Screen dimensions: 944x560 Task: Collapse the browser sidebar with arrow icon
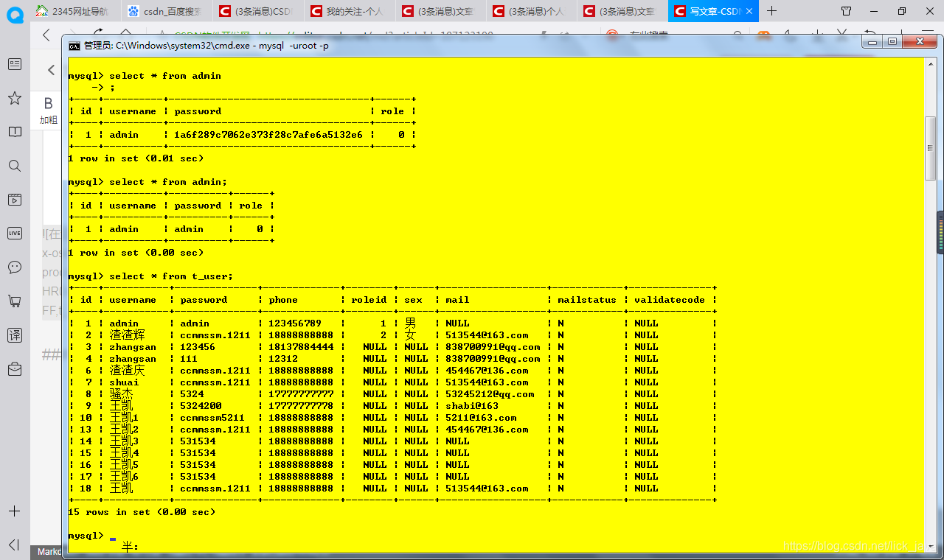coord(15,545)
